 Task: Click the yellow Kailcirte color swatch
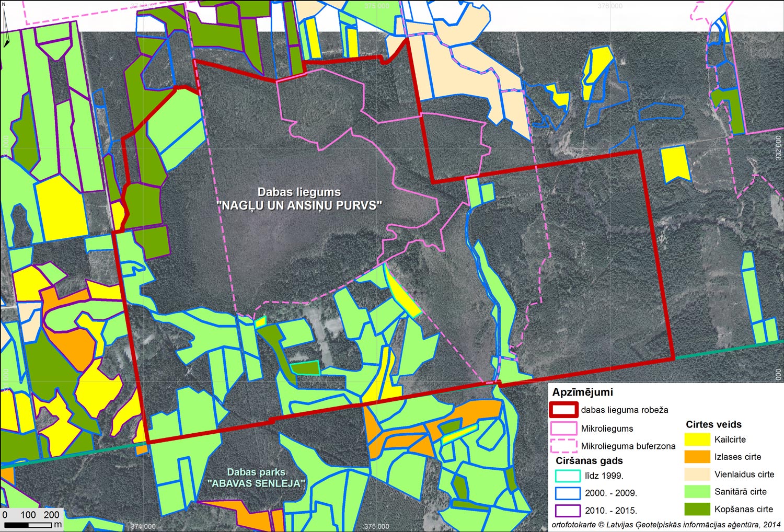697,440
